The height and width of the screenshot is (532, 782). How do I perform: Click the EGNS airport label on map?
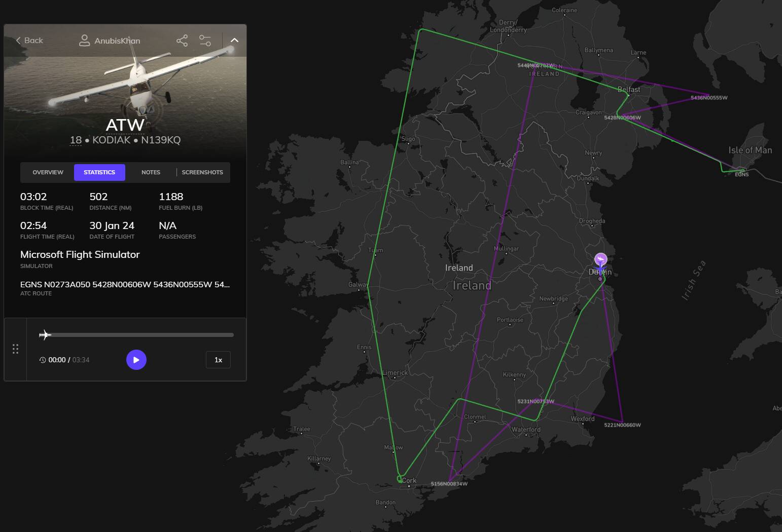pos(741,174)
